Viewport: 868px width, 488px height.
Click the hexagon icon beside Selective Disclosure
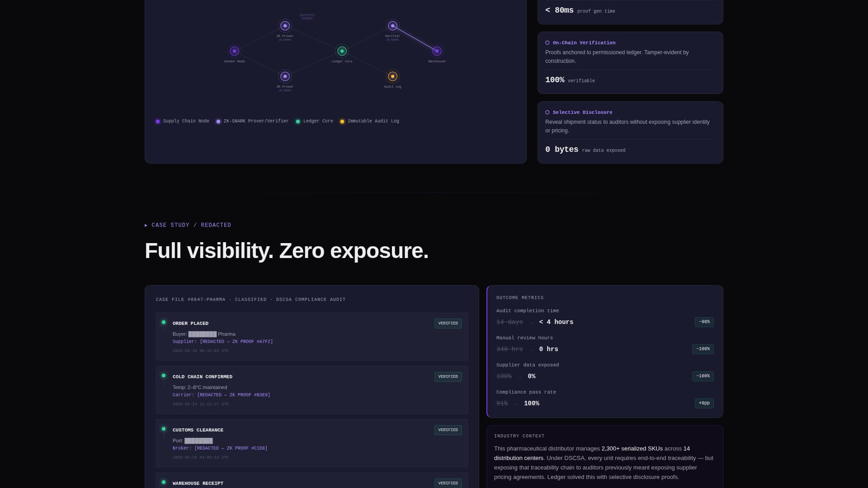click(547, 113)
